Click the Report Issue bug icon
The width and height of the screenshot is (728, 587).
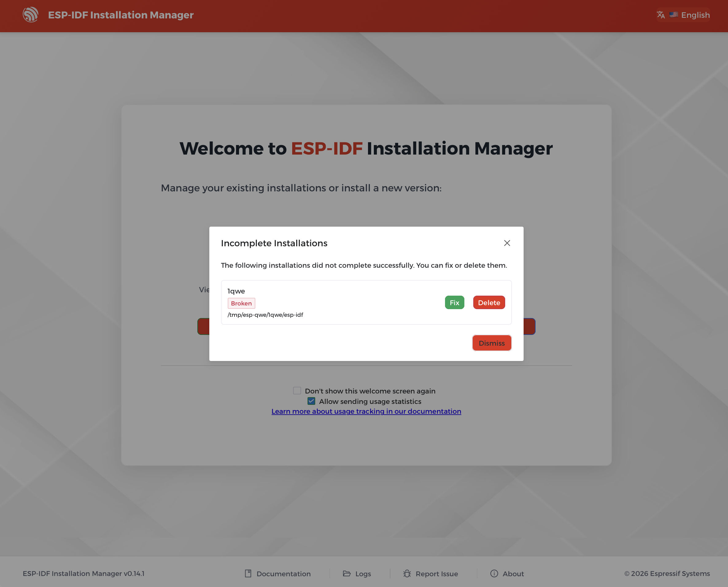tap(407, 574)
